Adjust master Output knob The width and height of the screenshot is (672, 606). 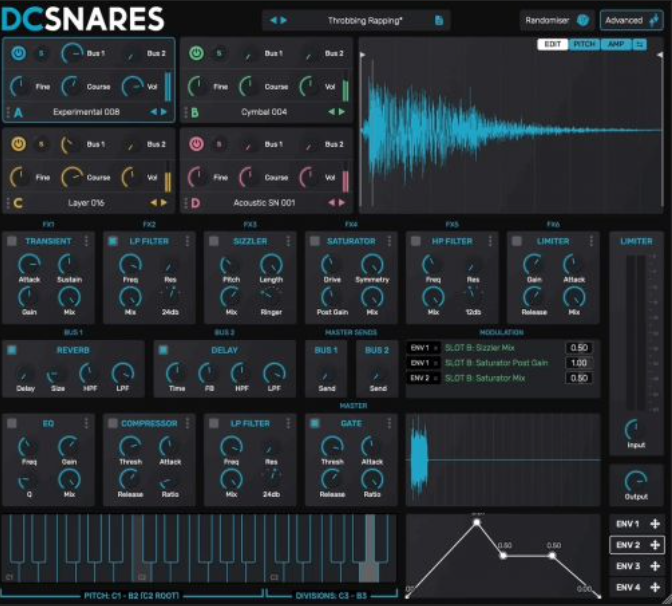click(636, 481)
